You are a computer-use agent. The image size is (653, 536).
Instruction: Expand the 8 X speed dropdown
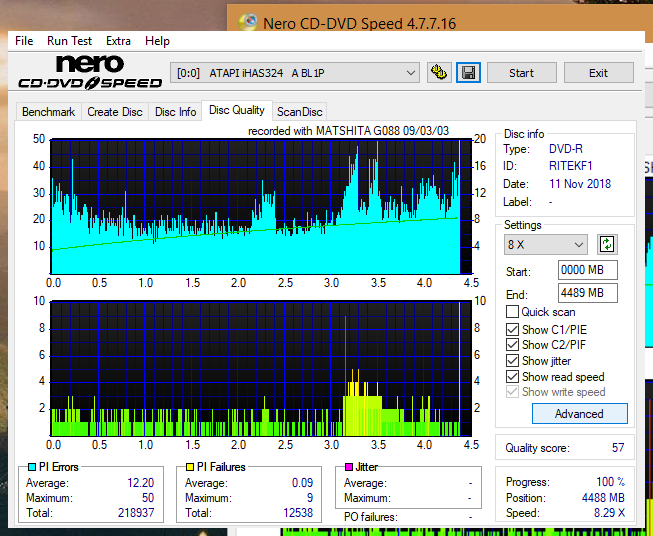[546, 244]
